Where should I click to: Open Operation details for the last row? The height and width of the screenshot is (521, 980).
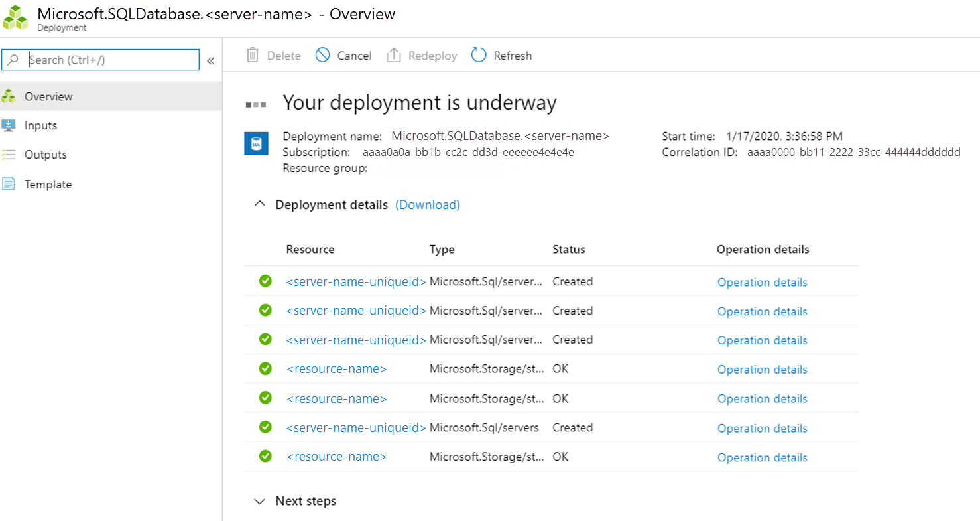(x=763, y=457)
